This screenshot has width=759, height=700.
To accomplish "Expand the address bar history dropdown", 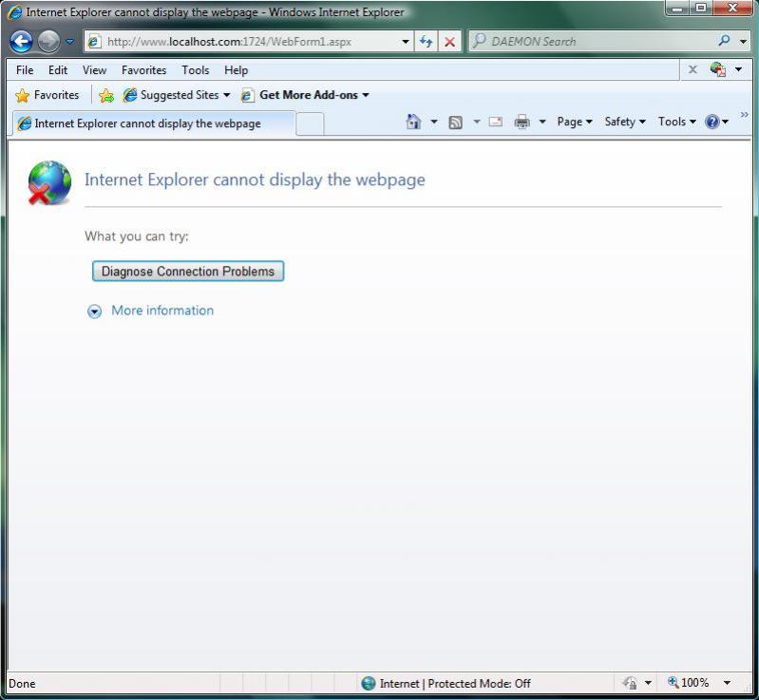I will point(406,42).
